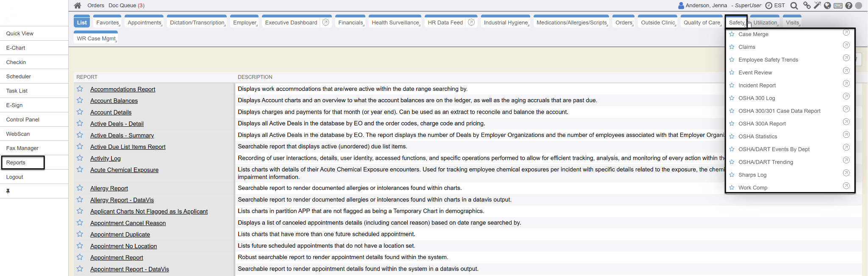Open the Appointment Cancel Reason report
Image resolution: width=868 pixels, height=276 pixels.
point(128,223)
